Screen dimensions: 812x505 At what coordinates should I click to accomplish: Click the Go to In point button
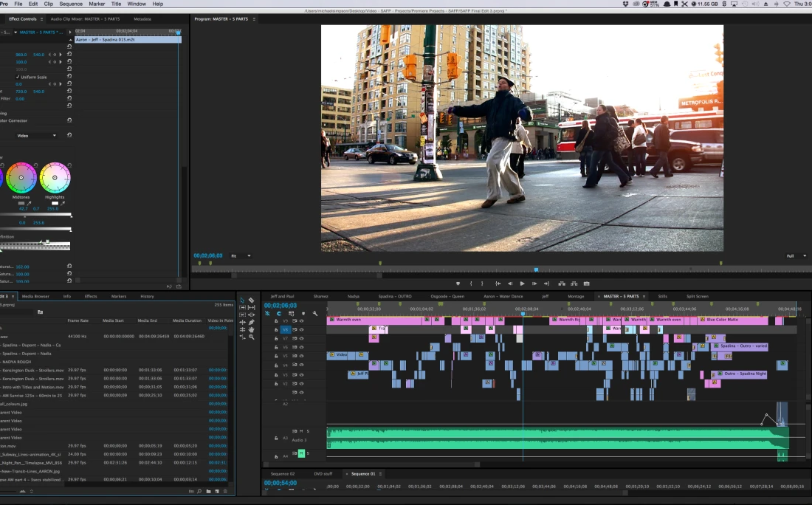coord(498,284)
